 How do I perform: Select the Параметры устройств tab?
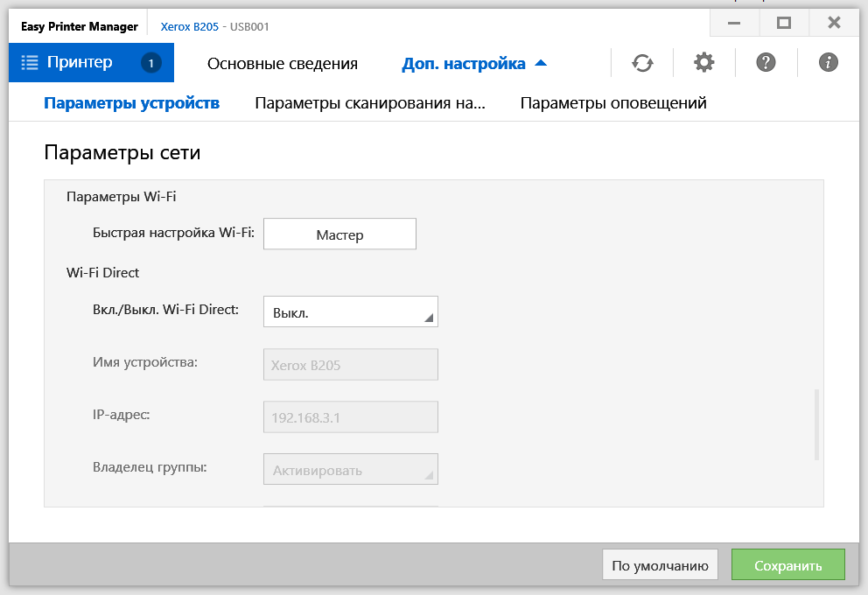click(x=131, y=103)
